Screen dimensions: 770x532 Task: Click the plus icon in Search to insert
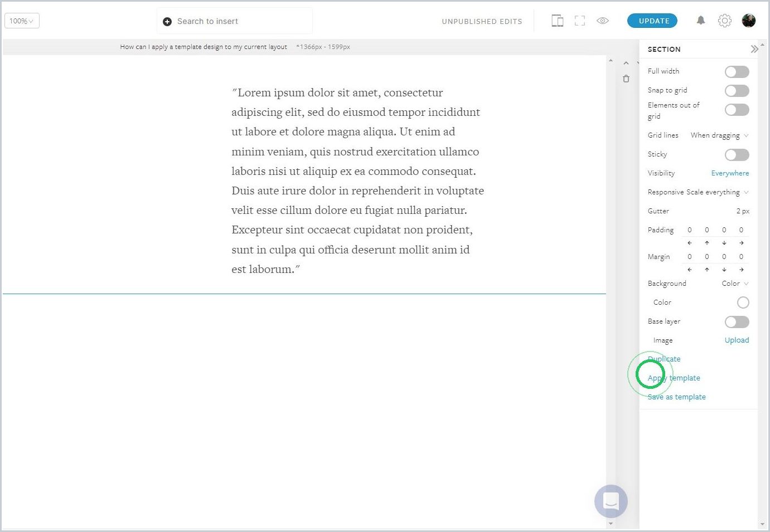coord(167,22)
